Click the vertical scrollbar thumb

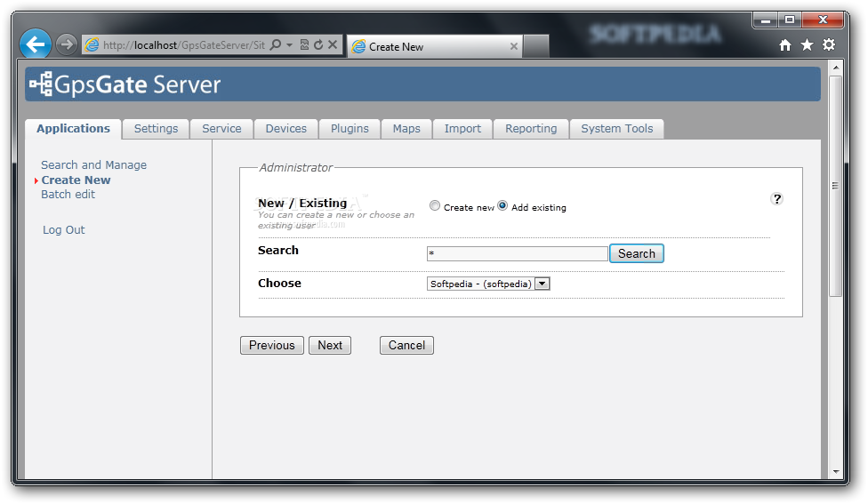836,186
